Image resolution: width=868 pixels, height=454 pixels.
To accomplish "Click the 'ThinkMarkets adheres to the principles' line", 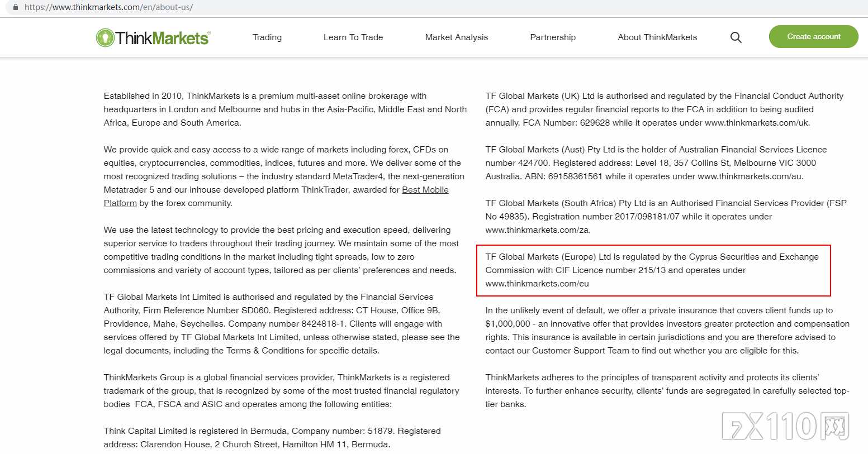I will pyautogui.click(x=652, y=377).
